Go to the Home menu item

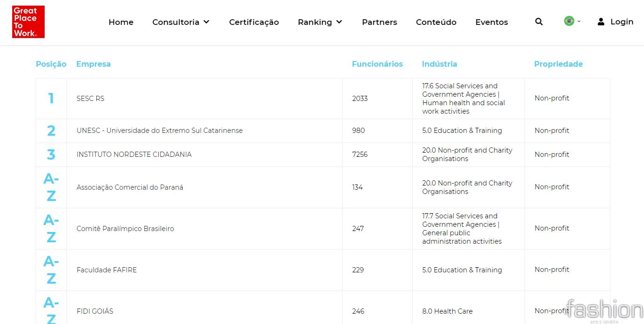tap(121, 22)
